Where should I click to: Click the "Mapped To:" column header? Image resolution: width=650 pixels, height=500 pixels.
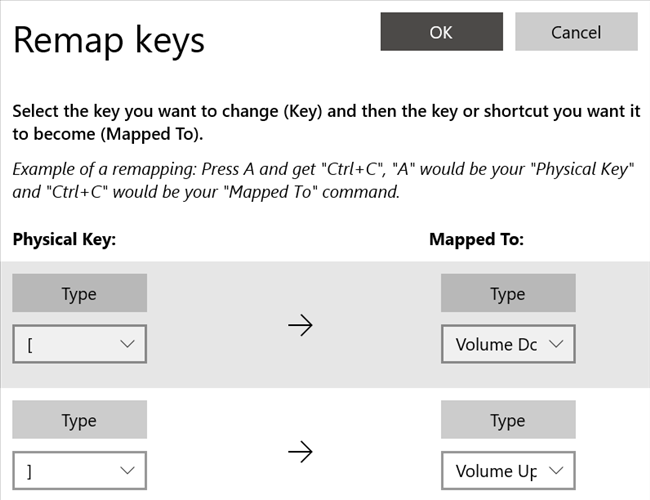pos(477,239)
